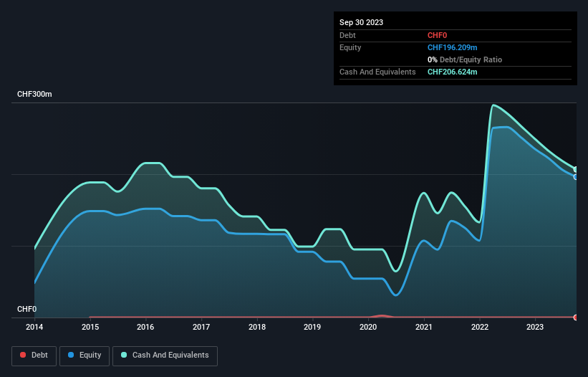This screenshot has width=588, height=377.
Task: Click the 2017 x-axis label
Action: click(x=201, y=327)
